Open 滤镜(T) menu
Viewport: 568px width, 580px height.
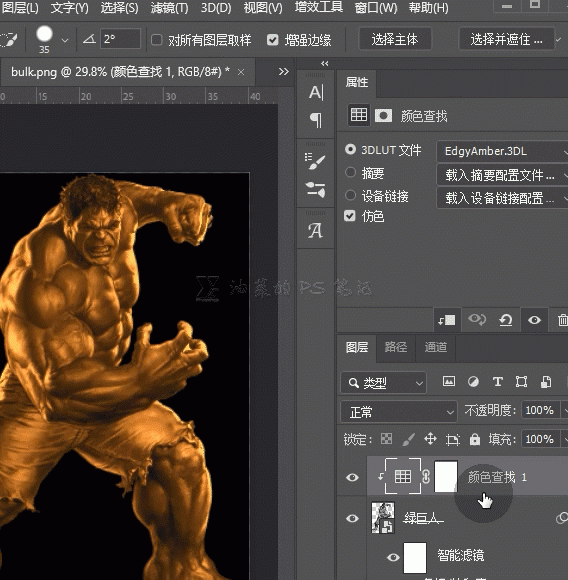(x=169, y=7)
